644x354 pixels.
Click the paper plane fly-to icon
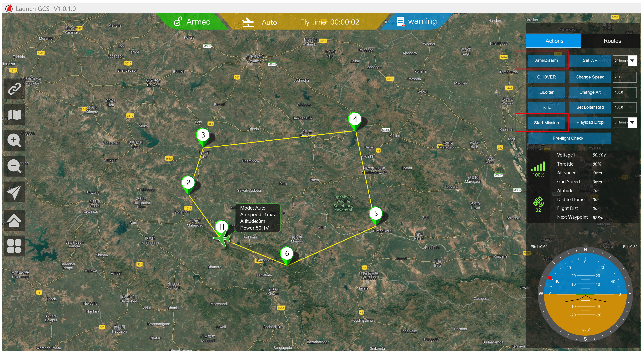coord(14,192)
